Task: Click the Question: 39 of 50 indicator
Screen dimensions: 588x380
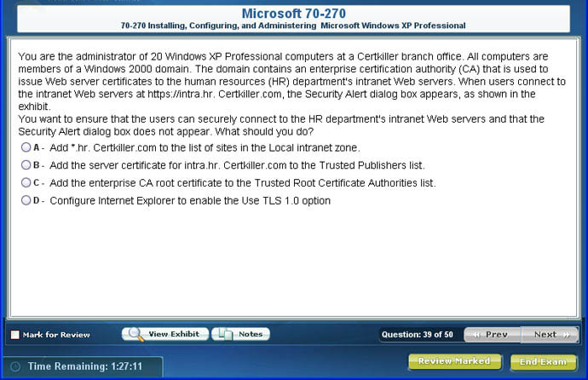Action: (418, 334)
